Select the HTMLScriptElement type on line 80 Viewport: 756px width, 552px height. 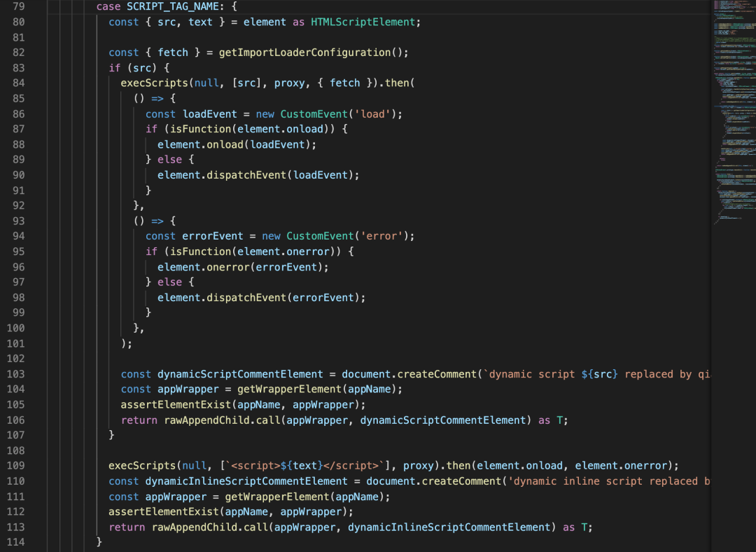(363, 22)
